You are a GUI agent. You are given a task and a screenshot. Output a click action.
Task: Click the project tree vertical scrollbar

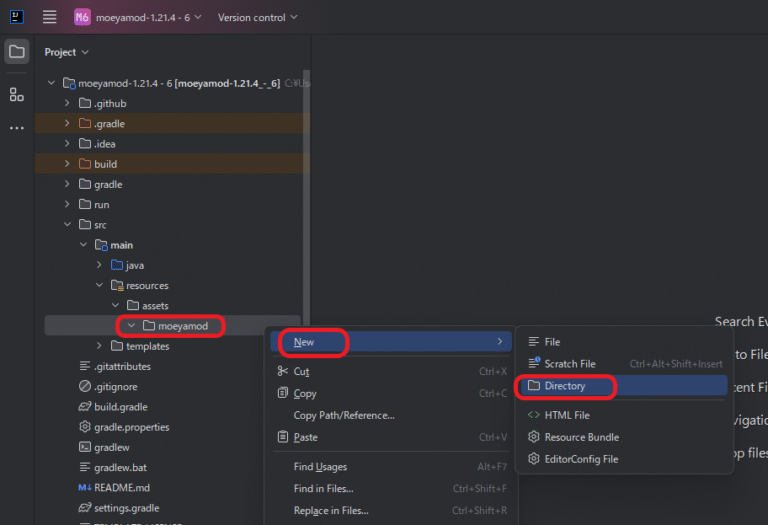coord(307,196)
